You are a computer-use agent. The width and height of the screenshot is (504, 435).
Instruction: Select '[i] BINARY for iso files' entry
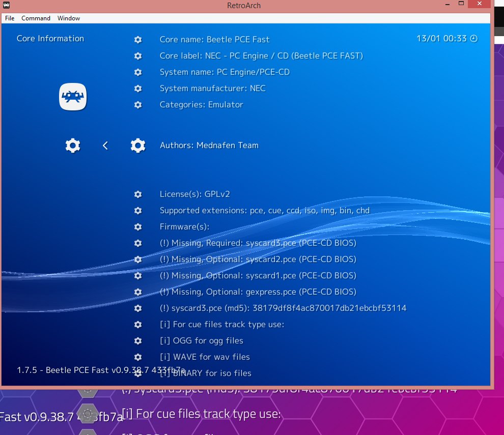tap(206, 373)
